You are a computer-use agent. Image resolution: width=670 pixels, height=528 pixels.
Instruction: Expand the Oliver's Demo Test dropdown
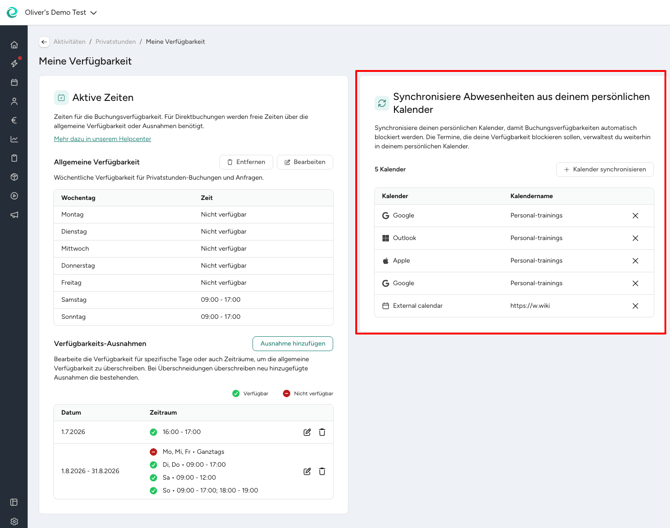(x=61, y=12)
